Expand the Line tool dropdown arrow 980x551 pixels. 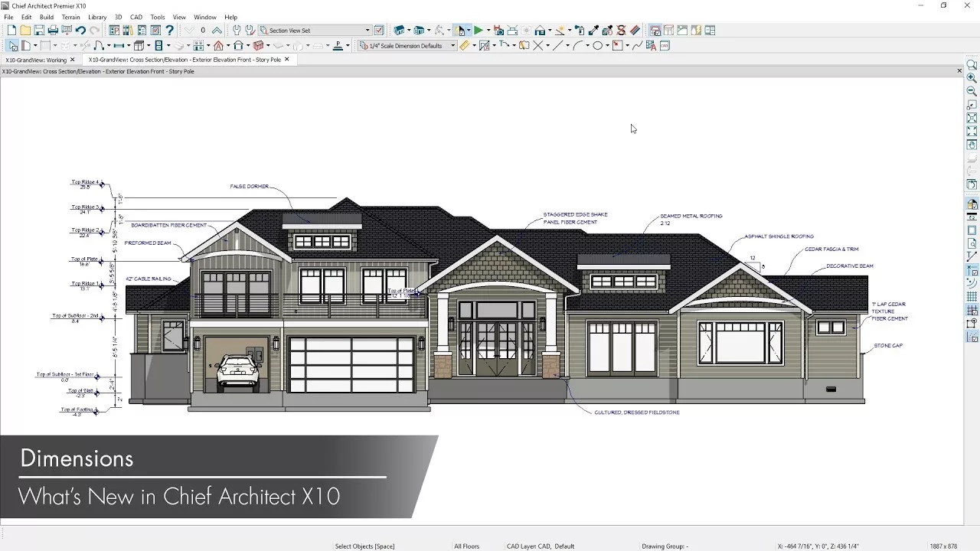click(567, 46)
